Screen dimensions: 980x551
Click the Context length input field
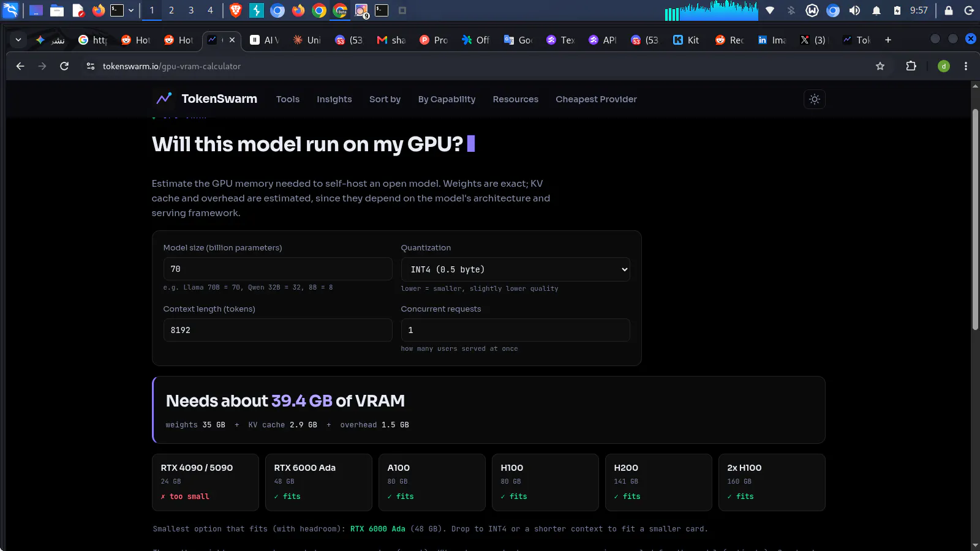(x=277, y=330)
